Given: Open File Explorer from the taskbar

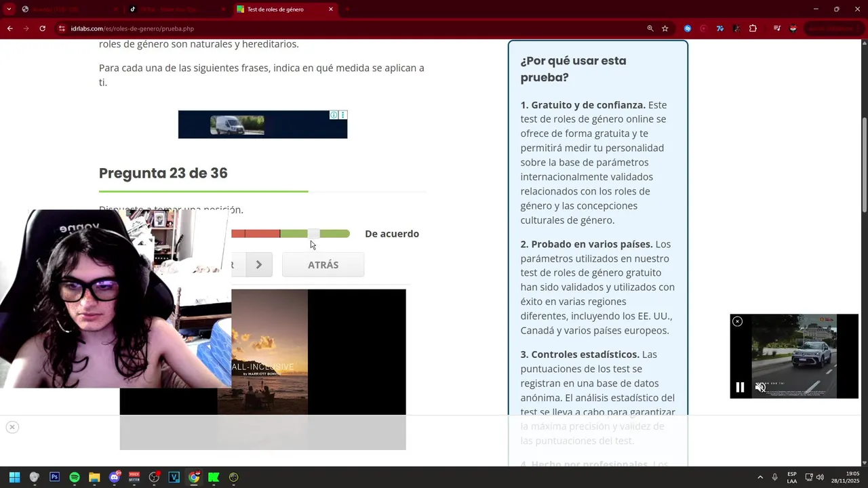Looking at the screenshot, I should [x=94, y=477].
